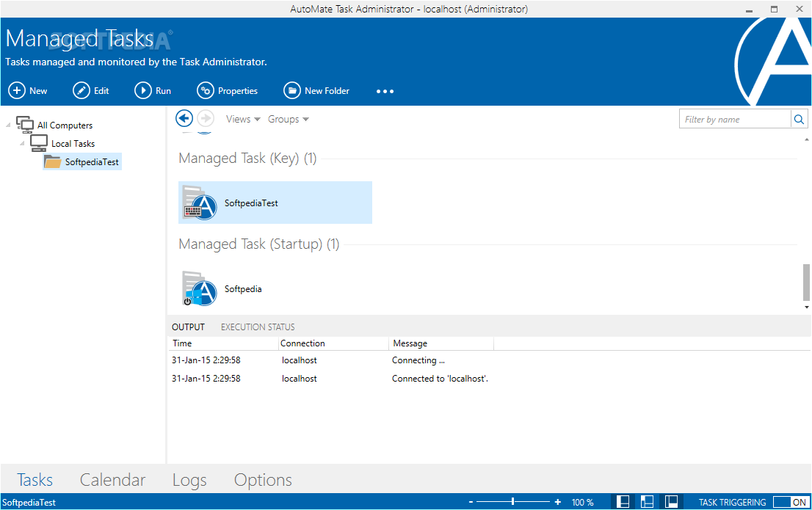Sort output by Time column header

click(x=223, y=343)
